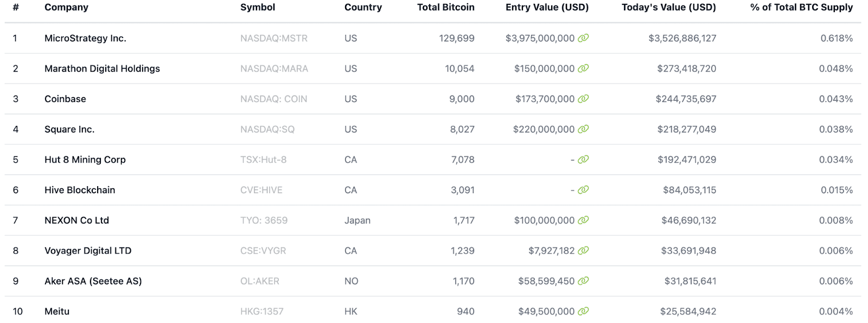Click the % of Total BTC Supply header
Viewport: 868px width, 323px height.
801,8
